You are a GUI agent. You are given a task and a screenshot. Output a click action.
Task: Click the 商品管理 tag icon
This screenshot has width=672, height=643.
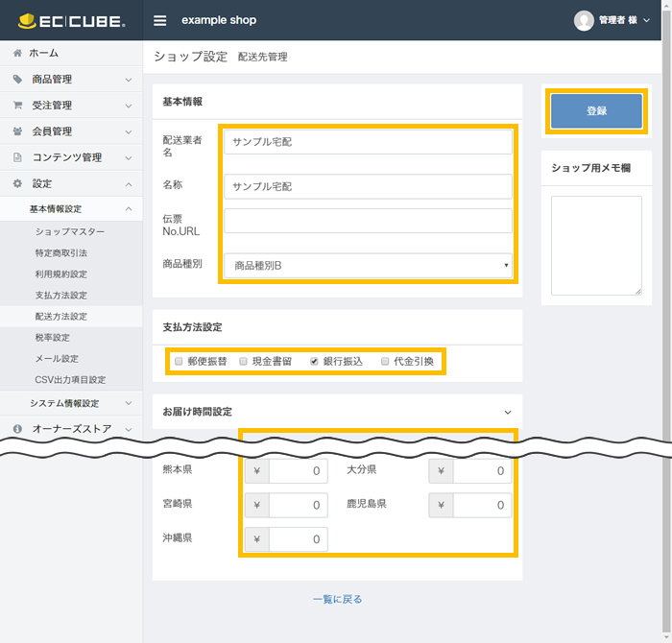(17, 80)
